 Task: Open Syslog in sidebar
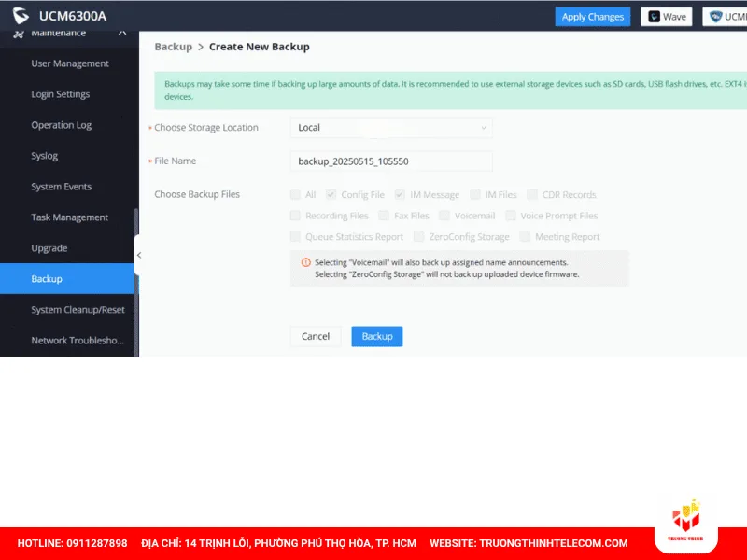click(x=44, y=156)
